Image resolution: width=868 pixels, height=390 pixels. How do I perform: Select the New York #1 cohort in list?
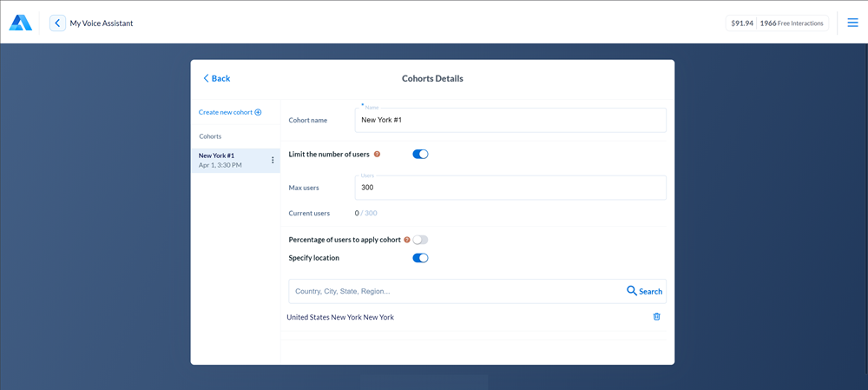[x=227, y=160]
